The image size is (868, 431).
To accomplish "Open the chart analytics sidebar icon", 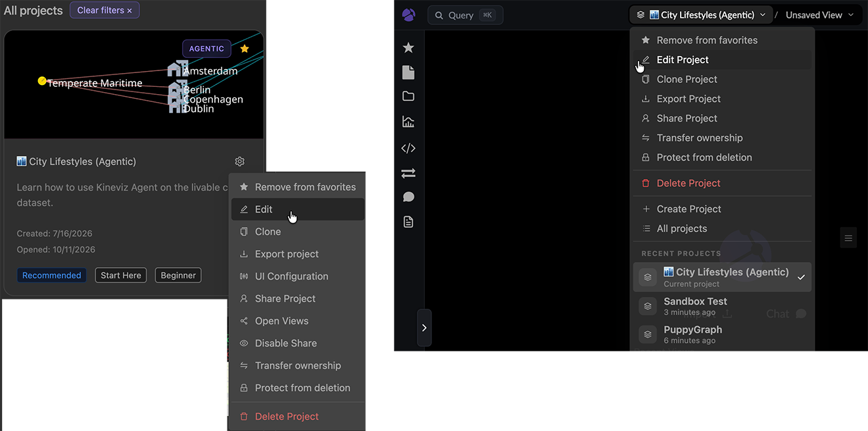I will tap(408, 122).
